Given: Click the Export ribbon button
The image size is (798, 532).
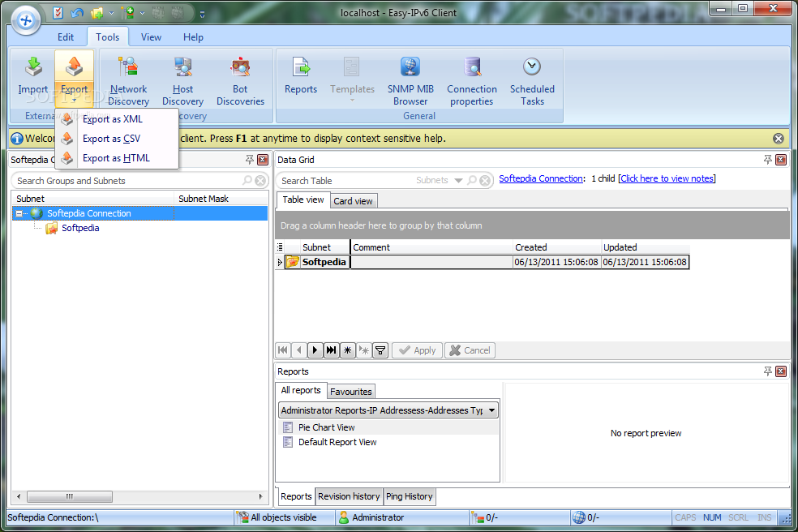Looking at the screenshot, I should point(75,77).
